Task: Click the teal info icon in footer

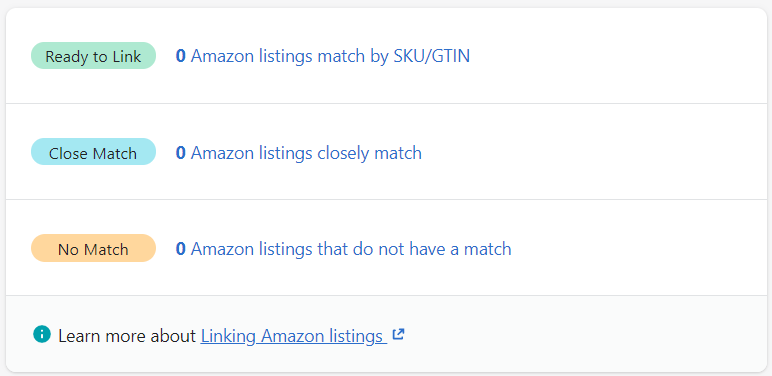Action: point(42,334)
